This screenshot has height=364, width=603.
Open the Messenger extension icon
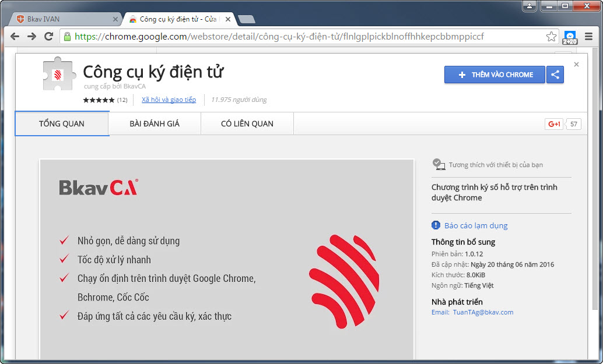click(x=570, y=37)
